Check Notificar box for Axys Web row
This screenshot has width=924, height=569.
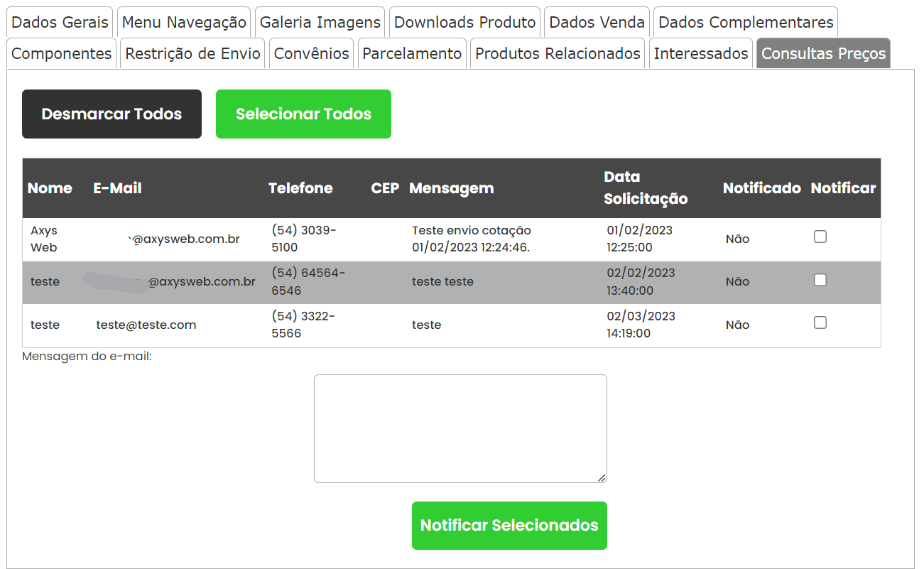[x=820, y=237]
